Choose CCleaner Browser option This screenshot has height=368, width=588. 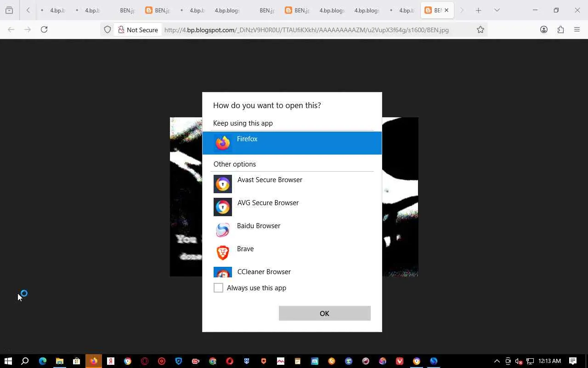click(x=292, y=271)
